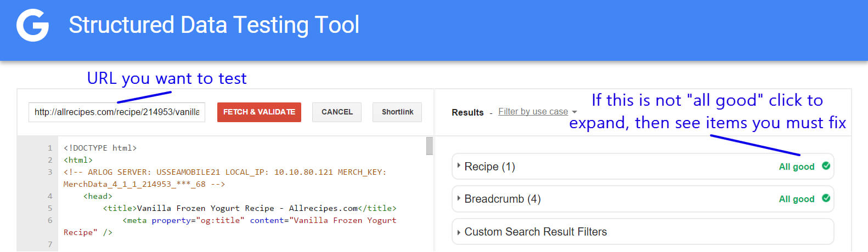Image resolution: width=868 pixels, height=252 pixels.
Task: Open the Filter by use case link
Action: tap(533, 112)
